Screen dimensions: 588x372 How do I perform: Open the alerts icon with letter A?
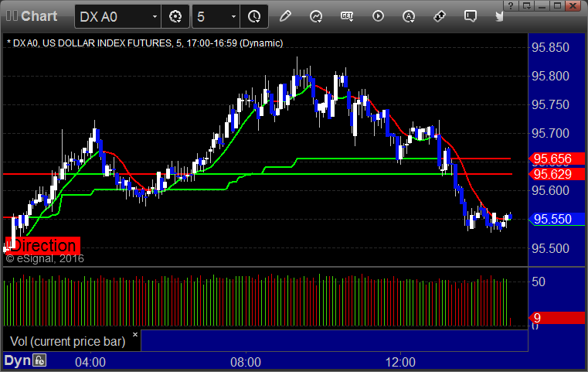pos(409,16)
